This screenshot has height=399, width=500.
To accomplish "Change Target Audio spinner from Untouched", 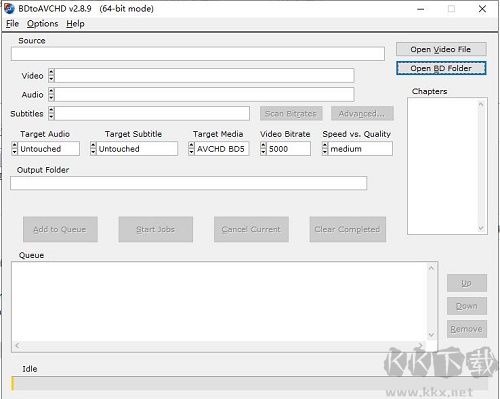I will click(14, 148).
